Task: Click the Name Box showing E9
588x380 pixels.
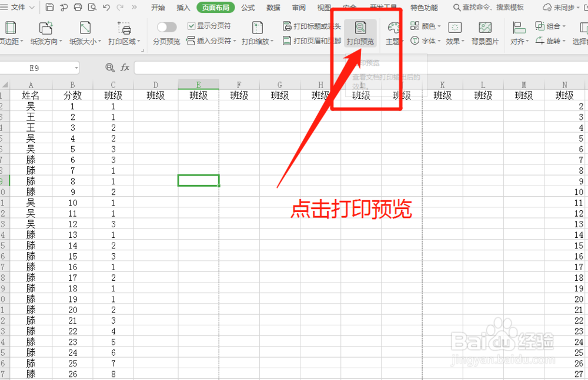Action: click(35, 68)
